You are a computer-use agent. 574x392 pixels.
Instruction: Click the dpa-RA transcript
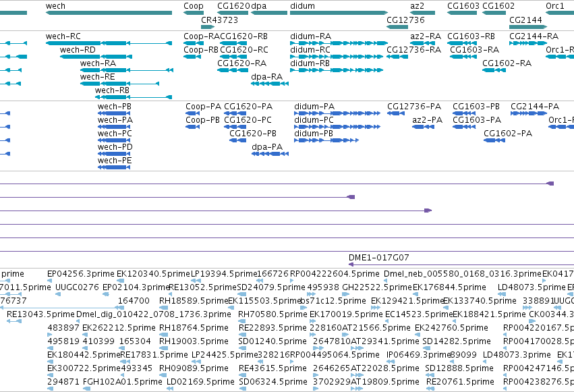pos(270,84)
